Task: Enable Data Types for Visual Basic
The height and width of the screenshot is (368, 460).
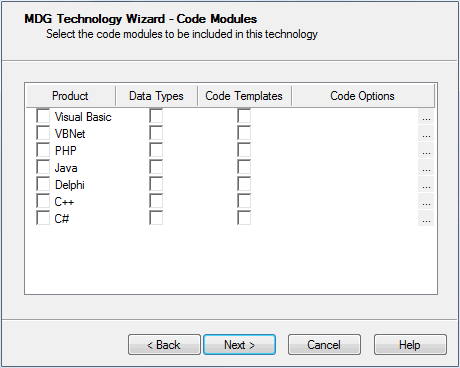Action: [156, 116]
